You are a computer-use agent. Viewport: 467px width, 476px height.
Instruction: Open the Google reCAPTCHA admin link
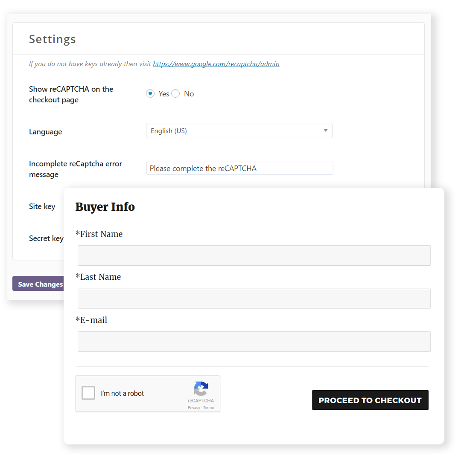(216, 64)
